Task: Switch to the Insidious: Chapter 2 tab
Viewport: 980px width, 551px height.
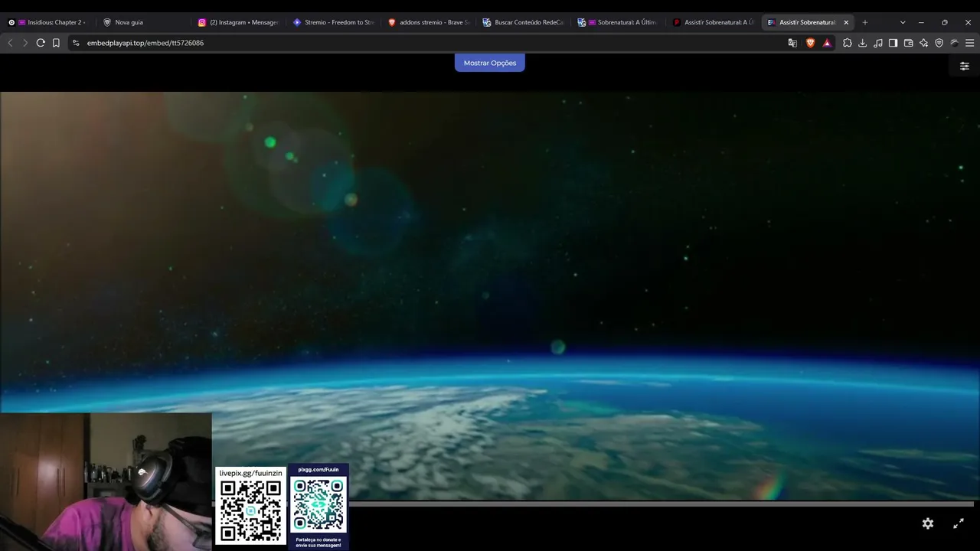Action: pos(48,22)
